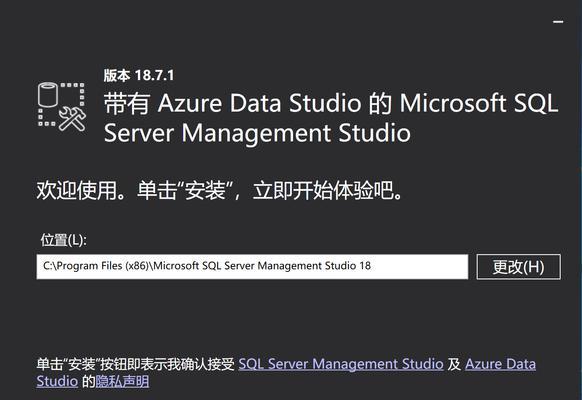This screenshot has width=582, height=400.
Task: Open the Azure Data link on the first line
Action: point(500,364)
